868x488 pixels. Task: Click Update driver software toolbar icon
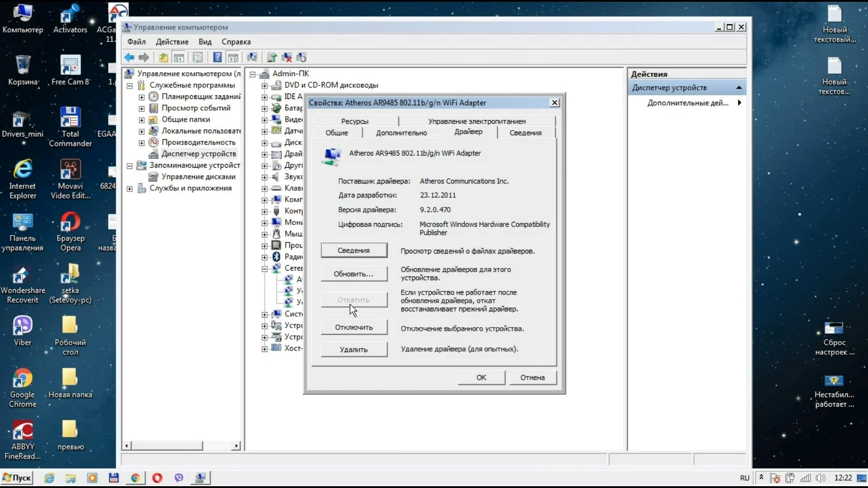click(x=271, y=57)
